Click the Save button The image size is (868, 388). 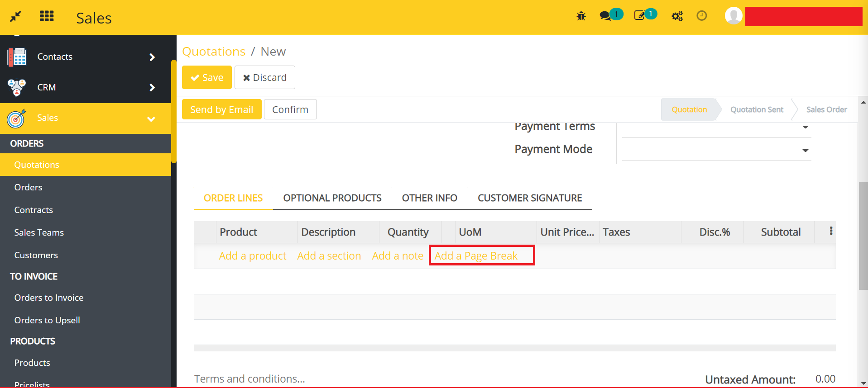207,77
